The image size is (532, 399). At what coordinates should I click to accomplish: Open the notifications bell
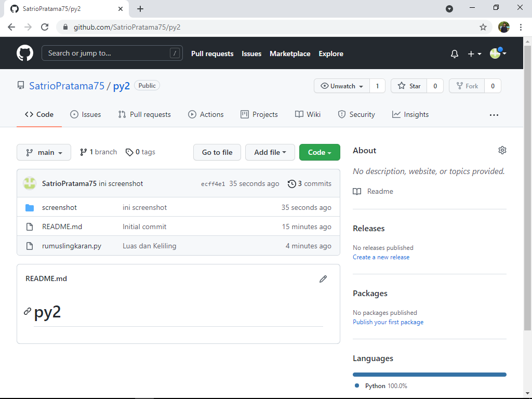tap(454, 54)
